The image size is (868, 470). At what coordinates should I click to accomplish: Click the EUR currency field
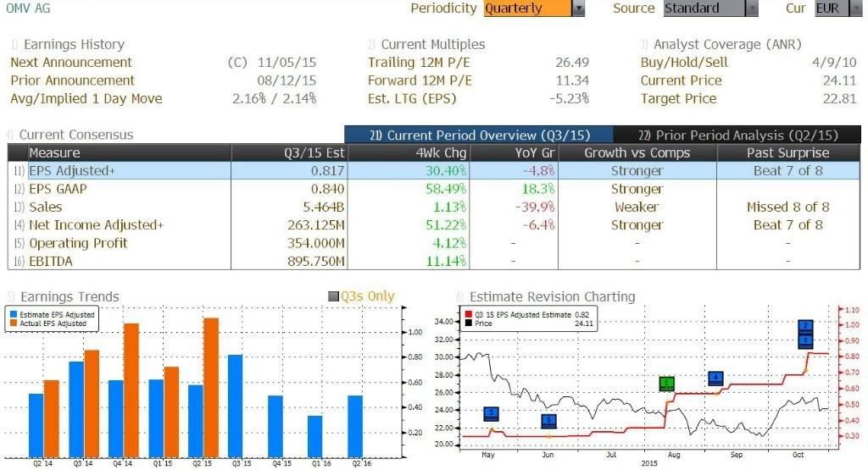pos(832,8)
